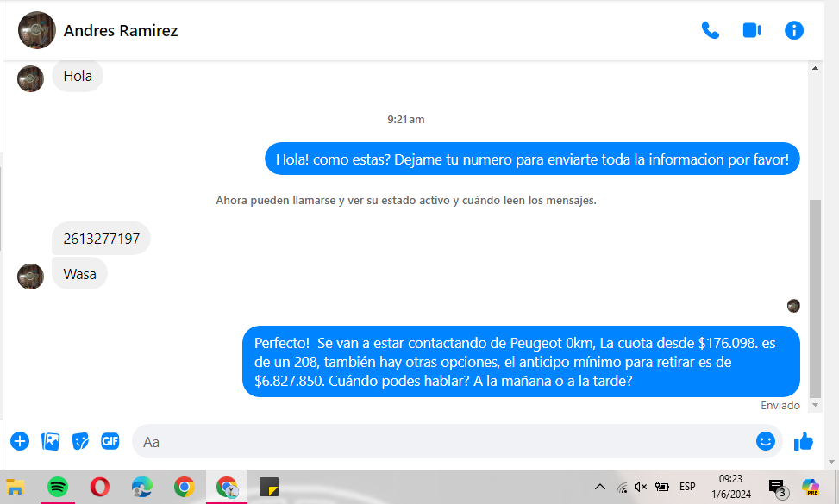Start a video call with Andres Ramirez
This screenshot has height=504, width=839.
[x=752, y=30]
